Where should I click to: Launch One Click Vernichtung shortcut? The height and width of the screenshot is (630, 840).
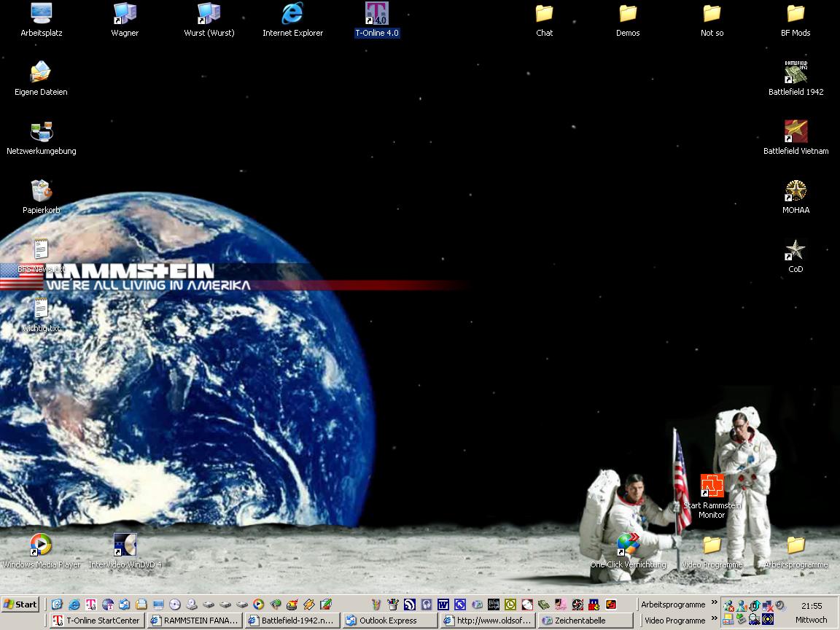click(x=628, y=551)
